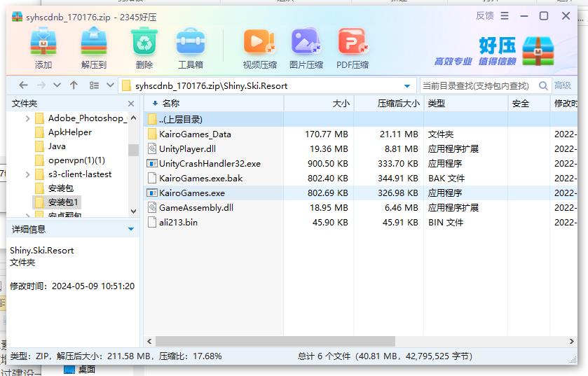Collapse the 详细信息 details panel
The image size is (588, 376).
point(131,229)
